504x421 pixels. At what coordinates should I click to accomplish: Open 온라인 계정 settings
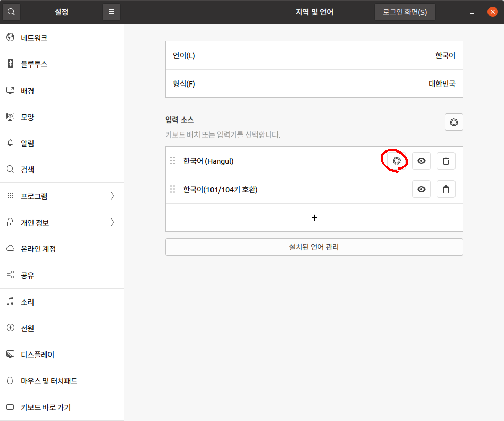coord(62,249)
